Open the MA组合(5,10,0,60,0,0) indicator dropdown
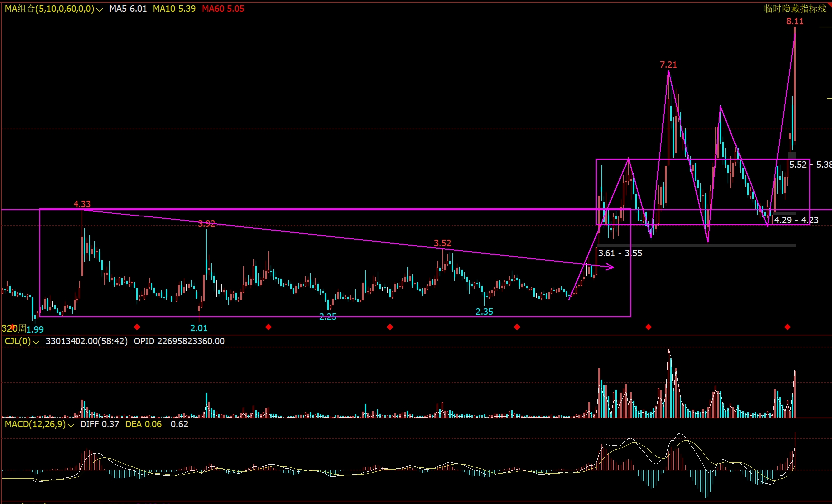 99,9
